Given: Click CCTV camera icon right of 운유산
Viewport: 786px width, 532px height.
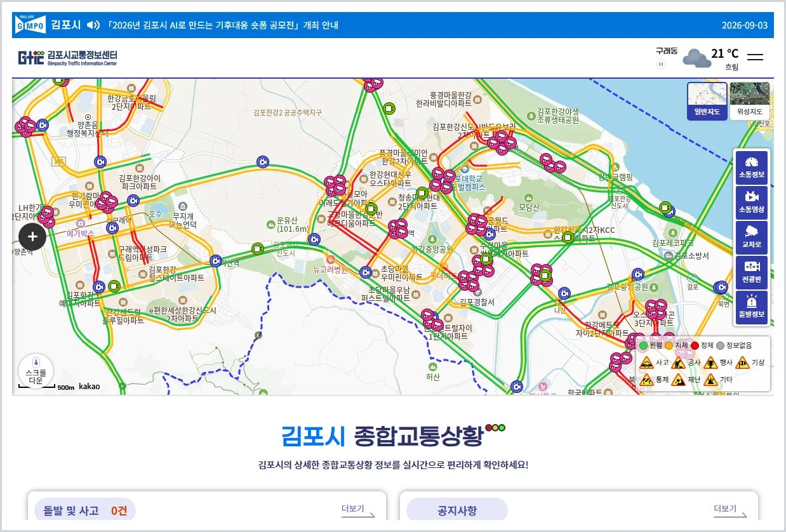Looking at the screenshot, I should [314, 239].
